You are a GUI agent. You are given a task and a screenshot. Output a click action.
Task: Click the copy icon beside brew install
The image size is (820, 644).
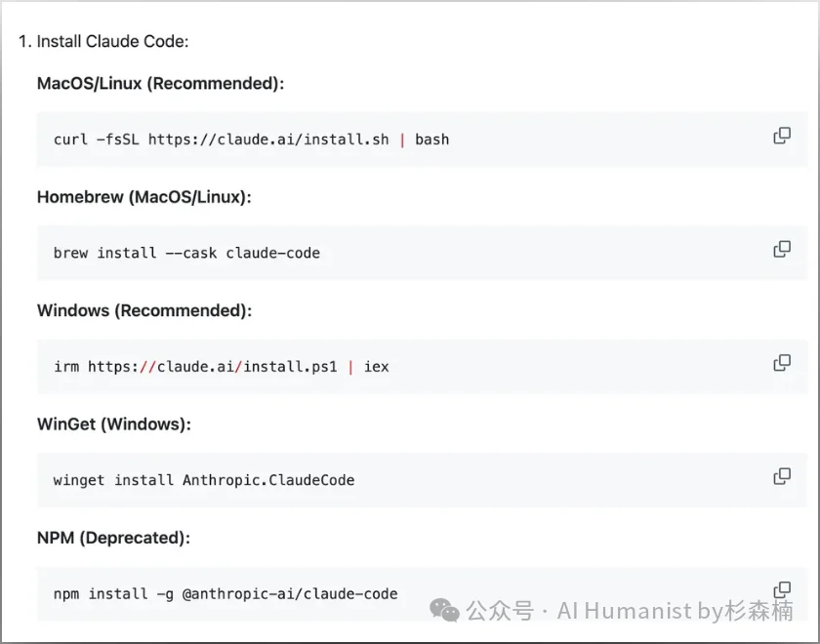[782, 249]
